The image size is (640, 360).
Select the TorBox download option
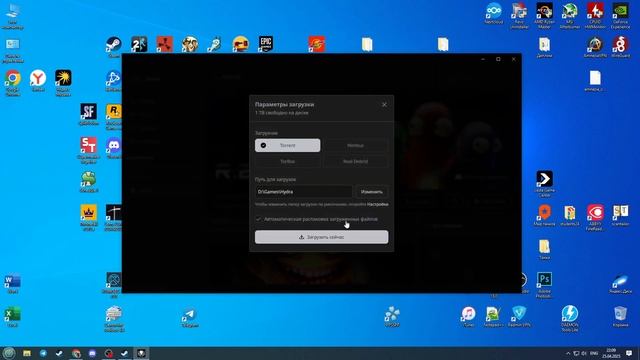tap(287, 161)
